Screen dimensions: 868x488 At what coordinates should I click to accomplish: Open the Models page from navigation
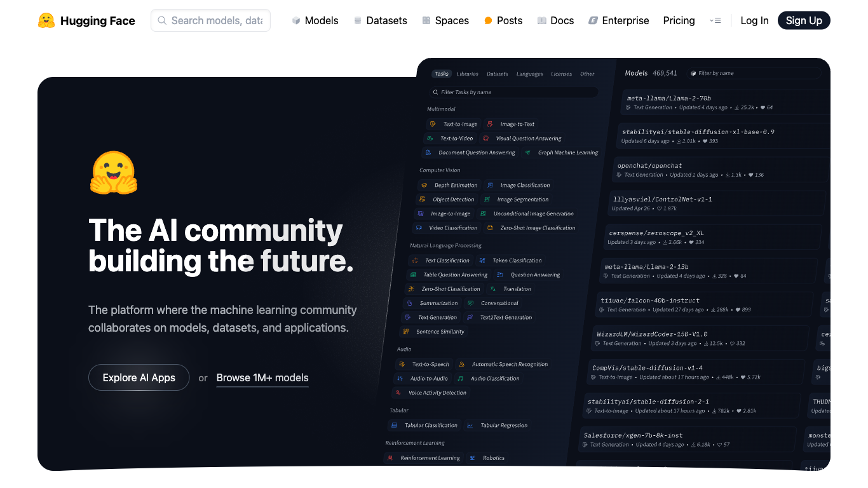(x=315, y=20)
